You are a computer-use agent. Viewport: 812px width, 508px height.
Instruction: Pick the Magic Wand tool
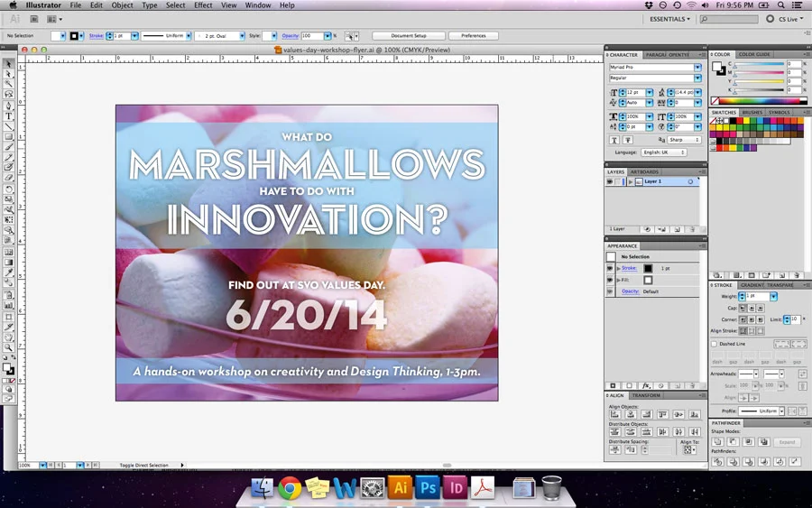pyautogui.click(x=8, y=84)
